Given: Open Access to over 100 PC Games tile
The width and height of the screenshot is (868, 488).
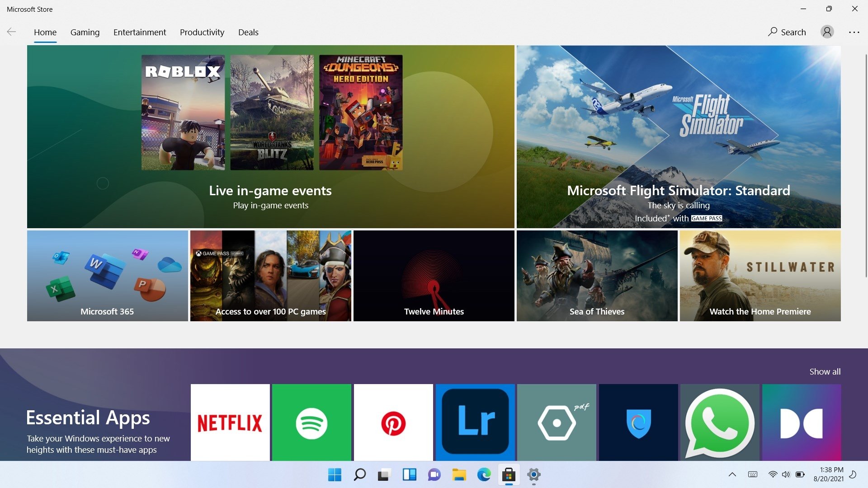Looking at the screenshot, I should pos(271,275).
